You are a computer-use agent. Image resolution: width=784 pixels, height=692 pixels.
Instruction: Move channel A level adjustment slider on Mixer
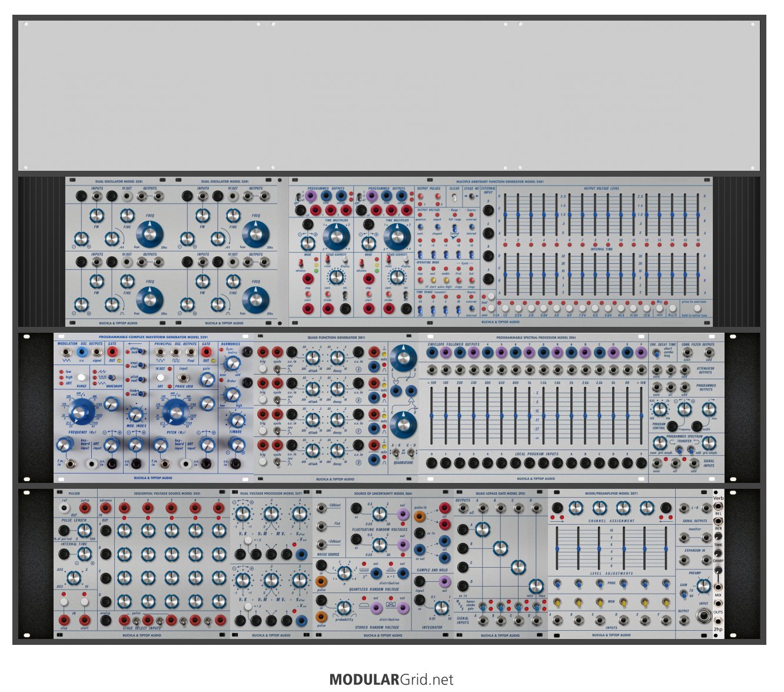click(x=557, y=548)
